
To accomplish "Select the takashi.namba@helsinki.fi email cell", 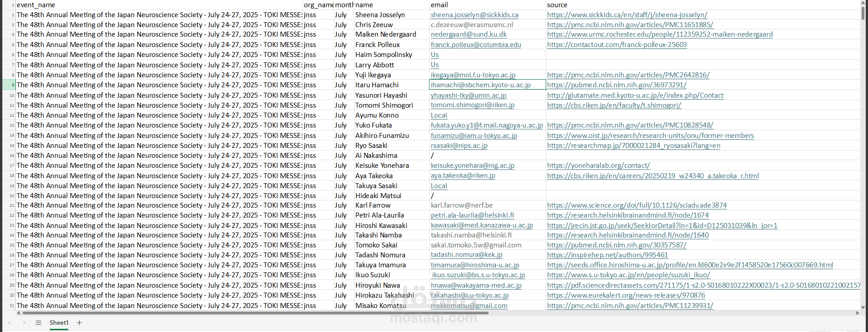I will 487,235.
